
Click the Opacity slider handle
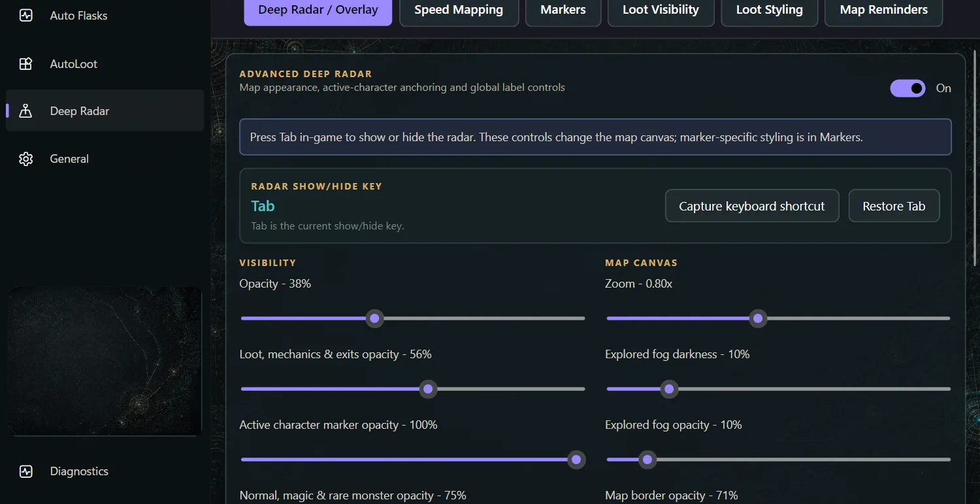click(x=374, y=318)
